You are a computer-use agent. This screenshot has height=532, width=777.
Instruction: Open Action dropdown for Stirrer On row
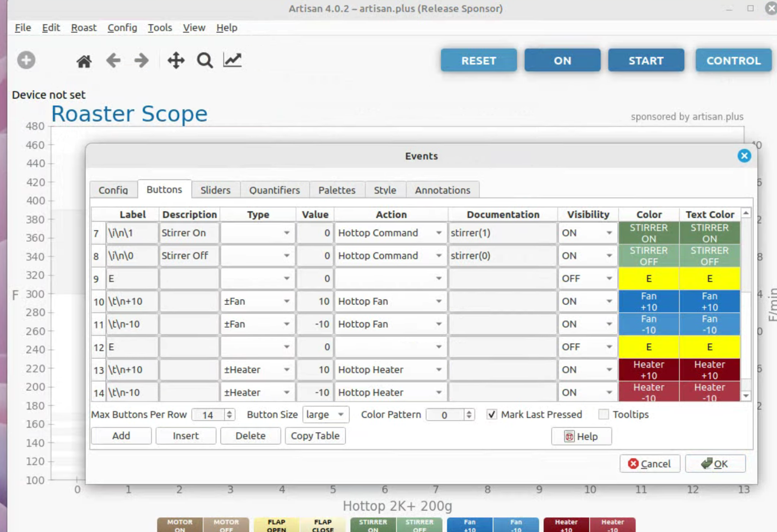click(x=390, y=233)
